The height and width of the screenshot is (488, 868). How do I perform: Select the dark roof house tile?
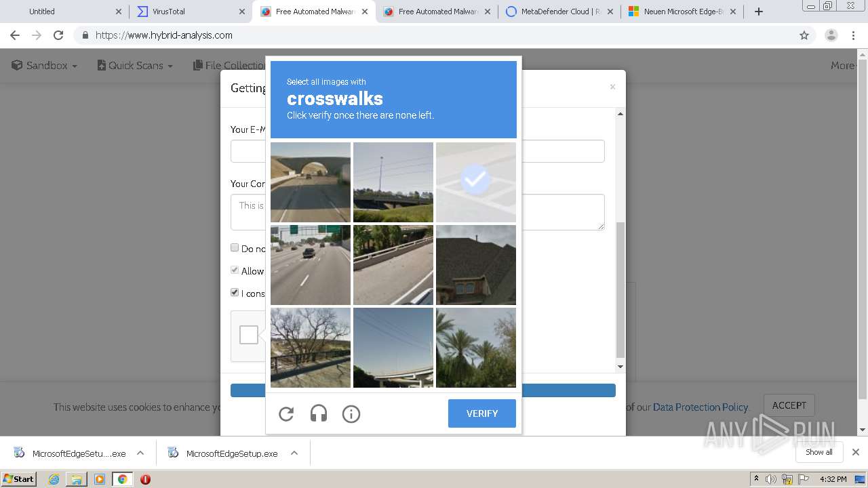coord(476,265)
